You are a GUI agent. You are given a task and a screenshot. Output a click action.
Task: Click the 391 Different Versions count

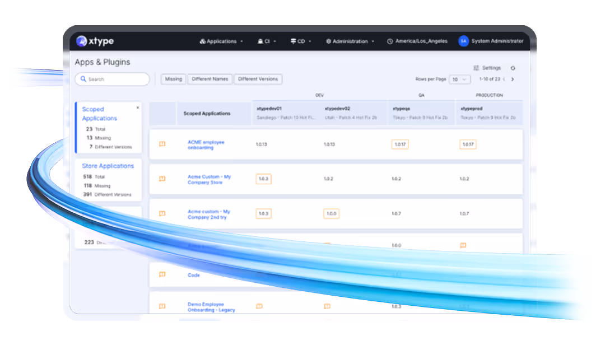point(107,194)
